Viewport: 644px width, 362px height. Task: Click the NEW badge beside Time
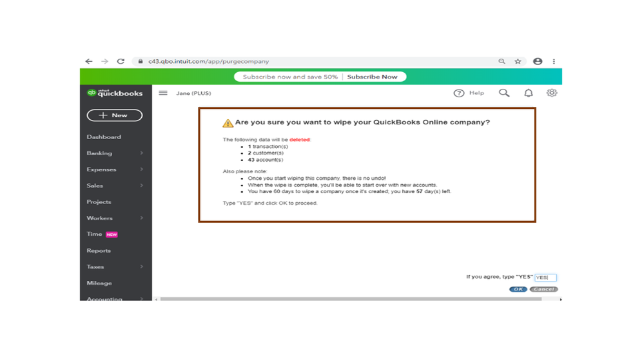(112, 234)
